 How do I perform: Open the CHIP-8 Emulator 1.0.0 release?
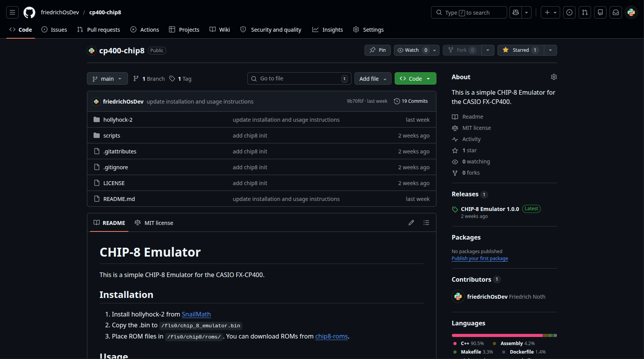(490, 209)
